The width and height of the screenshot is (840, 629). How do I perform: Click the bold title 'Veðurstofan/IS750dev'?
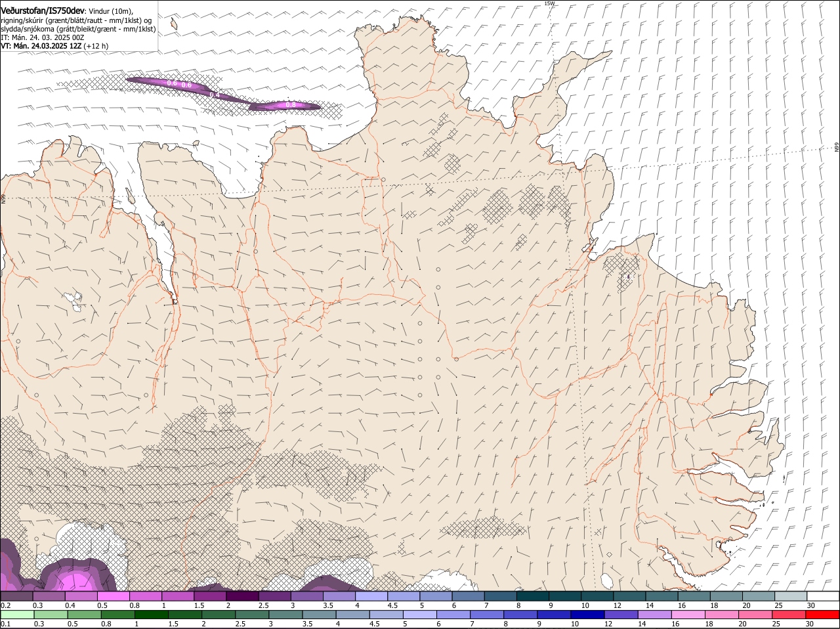point(42,11)
